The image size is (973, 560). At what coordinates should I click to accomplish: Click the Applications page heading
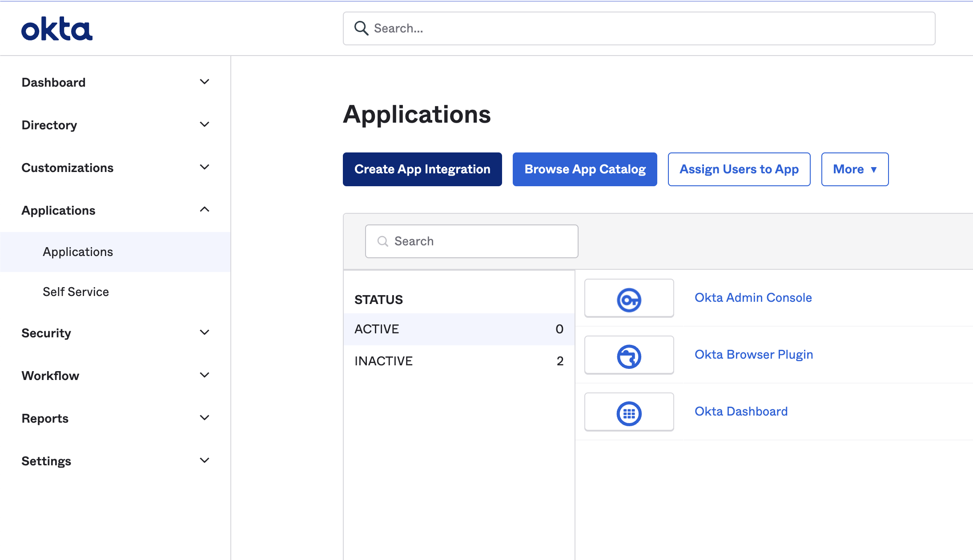point(417,115)
